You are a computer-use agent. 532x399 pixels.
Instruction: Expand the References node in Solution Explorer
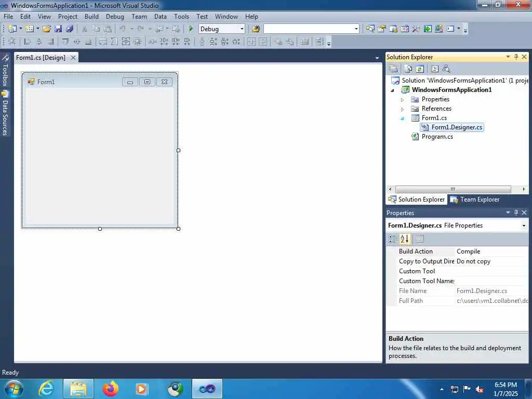point(403,109)
